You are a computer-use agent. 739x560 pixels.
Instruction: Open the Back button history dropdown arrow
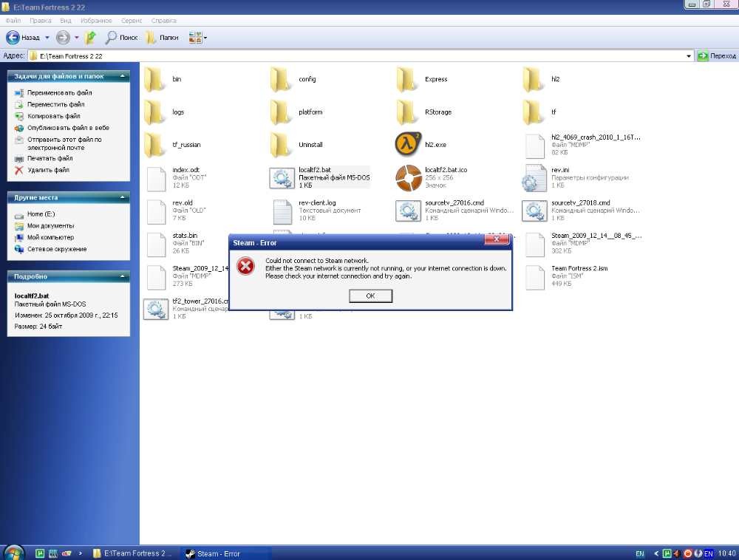pyautogui.click(x=47, y=38)
